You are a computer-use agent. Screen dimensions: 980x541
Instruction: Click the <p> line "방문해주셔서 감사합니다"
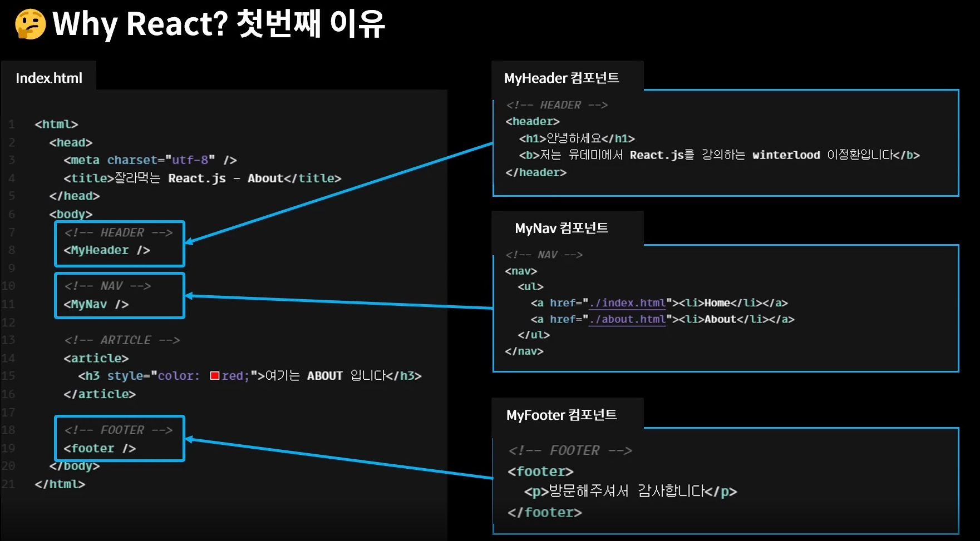(631, 492)
